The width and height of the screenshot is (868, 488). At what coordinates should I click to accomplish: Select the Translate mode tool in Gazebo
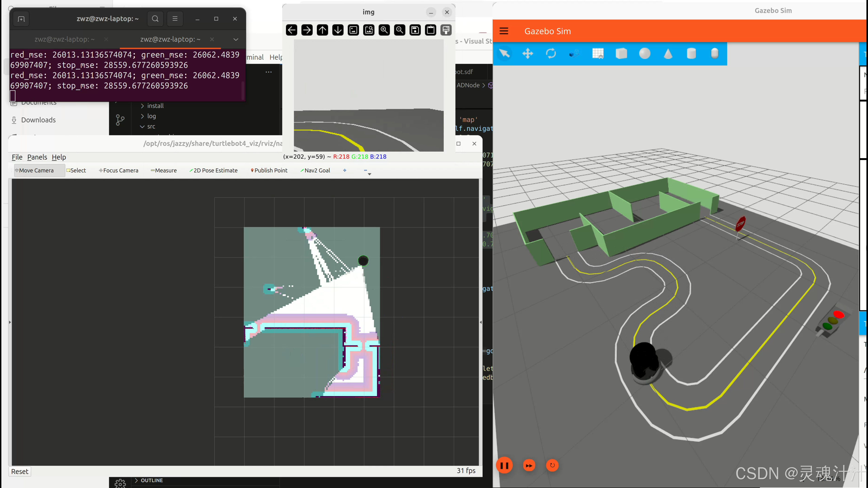[528, 54]
